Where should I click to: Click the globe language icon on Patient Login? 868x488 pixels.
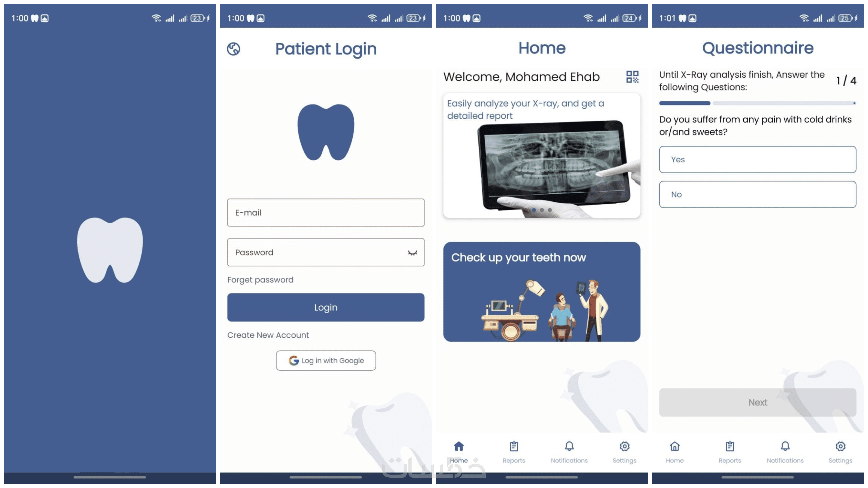click(x=233, y=49)
